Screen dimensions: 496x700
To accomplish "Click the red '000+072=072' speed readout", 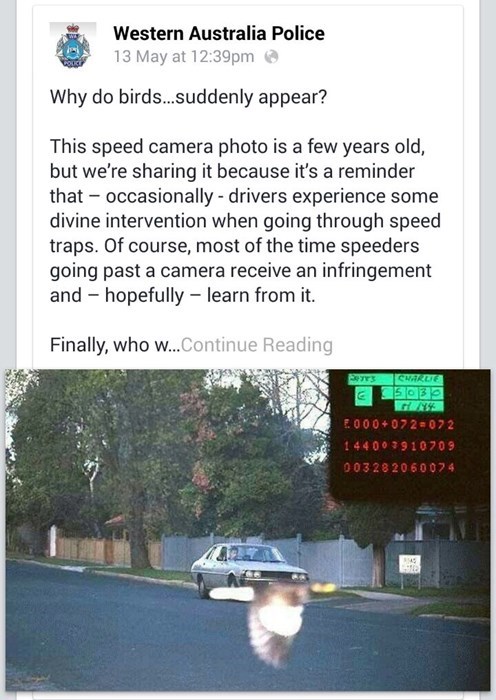I will [x=399, y=425].
